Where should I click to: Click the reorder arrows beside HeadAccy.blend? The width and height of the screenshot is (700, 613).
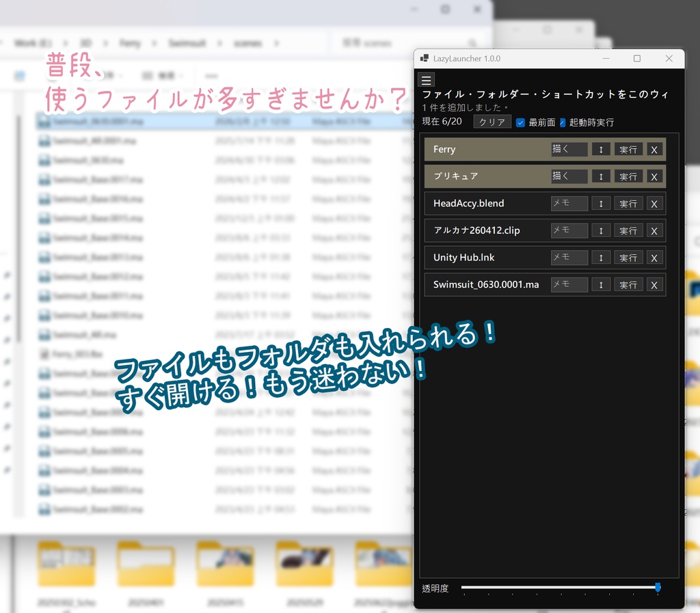point(600,203)
